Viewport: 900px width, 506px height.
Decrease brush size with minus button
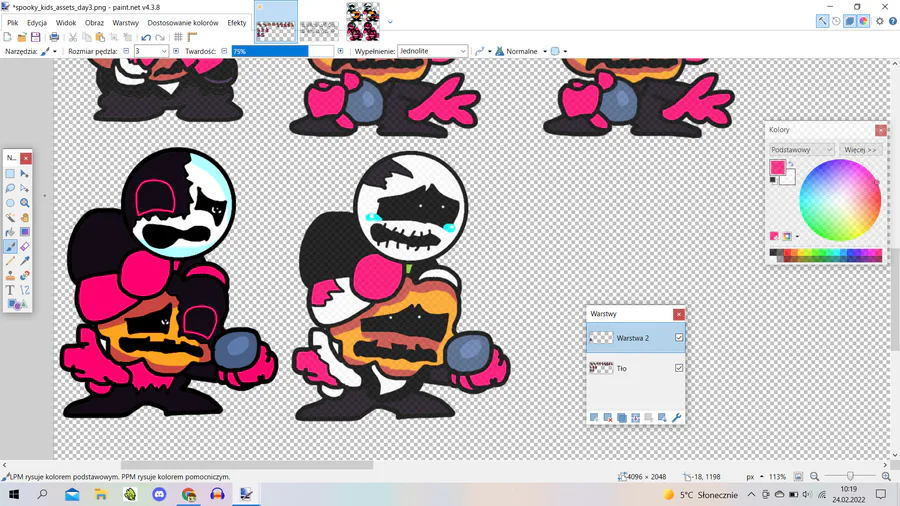(126, 51)
